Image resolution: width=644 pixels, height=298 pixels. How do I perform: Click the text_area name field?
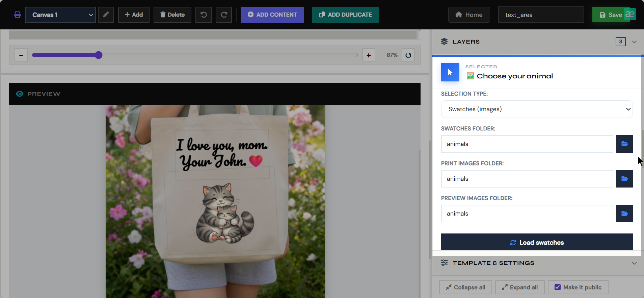[541, 15]
